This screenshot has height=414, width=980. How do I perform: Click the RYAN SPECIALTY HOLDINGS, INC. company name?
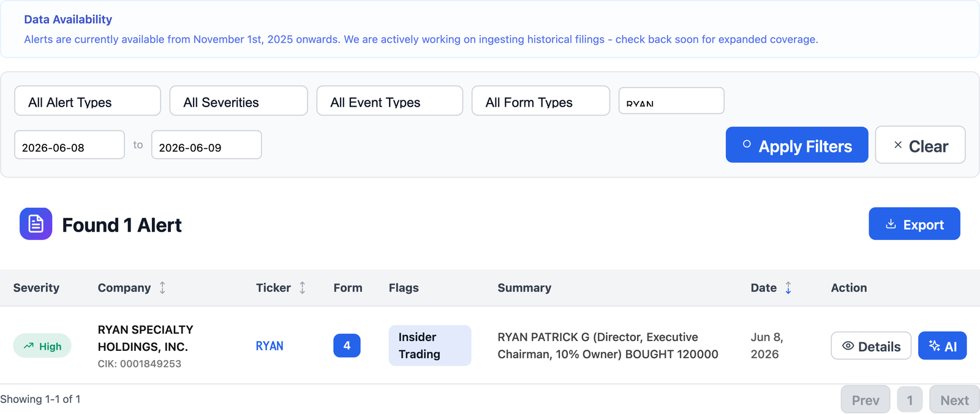(146, 338)
